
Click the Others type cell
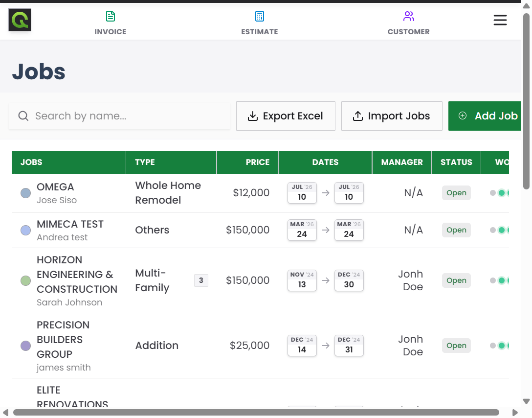click(x=152, y=230)
